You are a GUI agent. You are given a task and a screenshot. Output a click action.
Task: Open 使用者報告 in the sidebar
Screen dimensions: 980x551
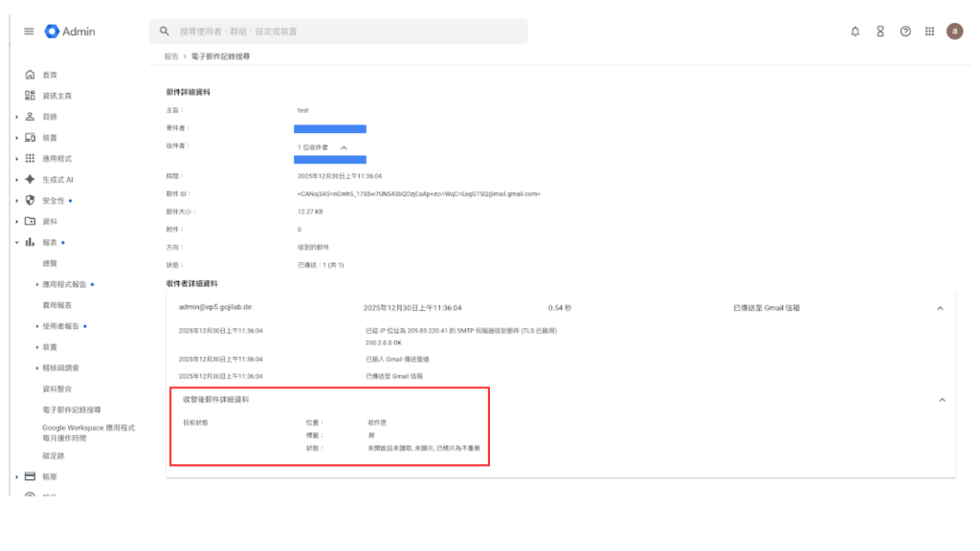click(x=60, y=326)
